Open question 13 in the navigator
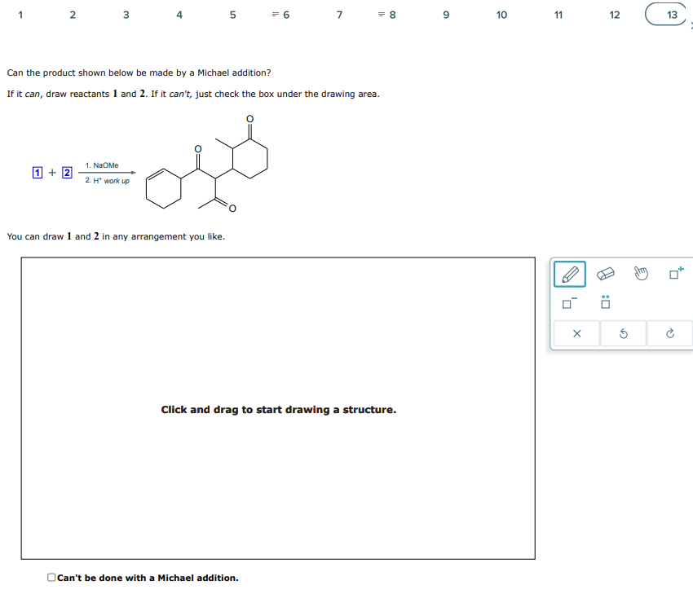 [x=665, y=14]
